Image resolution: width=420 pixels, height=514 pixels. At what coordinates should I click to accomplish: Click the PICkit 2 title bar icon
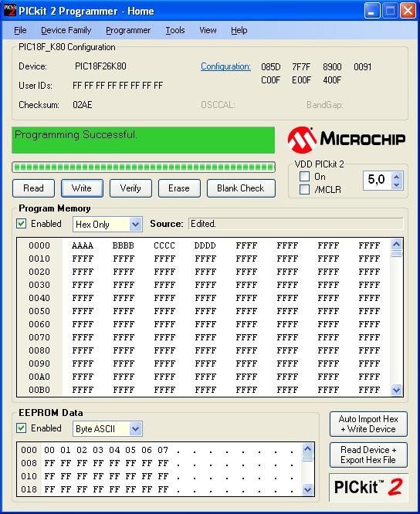pyautogui.click(x=10, y=11)
